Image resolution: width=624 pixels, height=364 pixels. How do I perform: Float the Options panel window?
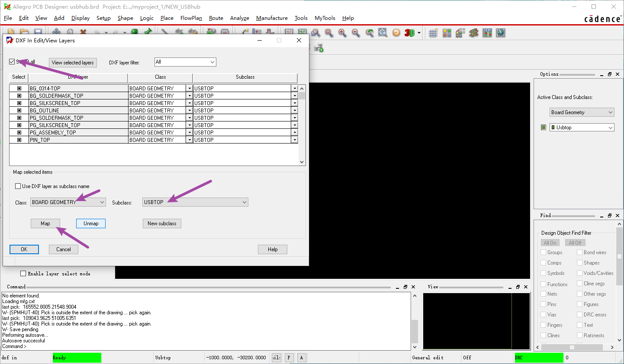610,74
